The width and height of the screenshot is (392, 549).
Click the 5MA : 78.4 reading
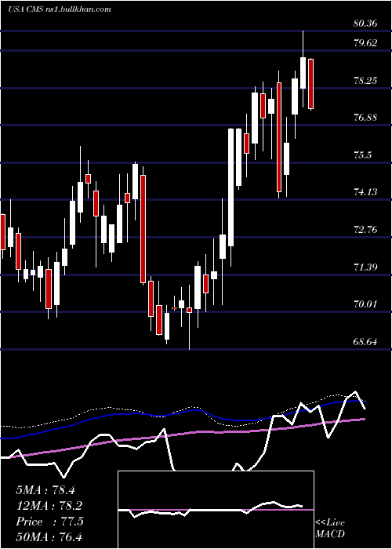[x=45, y=490]
